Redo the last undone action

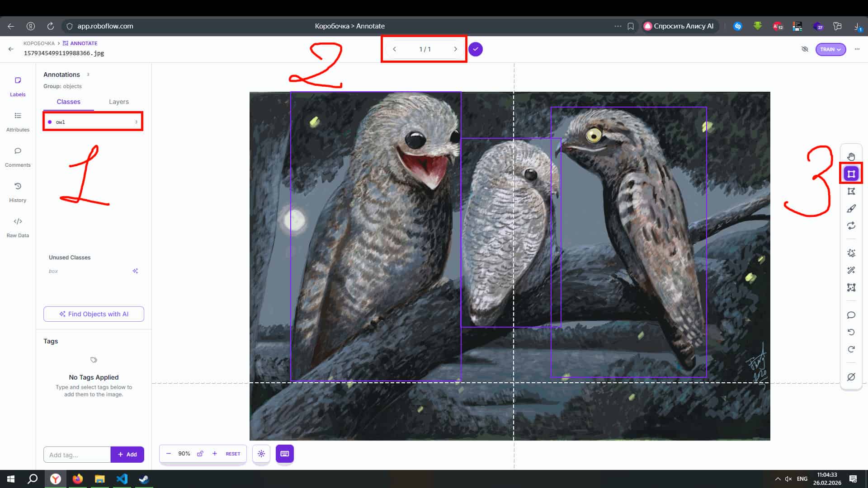(x=851, y=349)
